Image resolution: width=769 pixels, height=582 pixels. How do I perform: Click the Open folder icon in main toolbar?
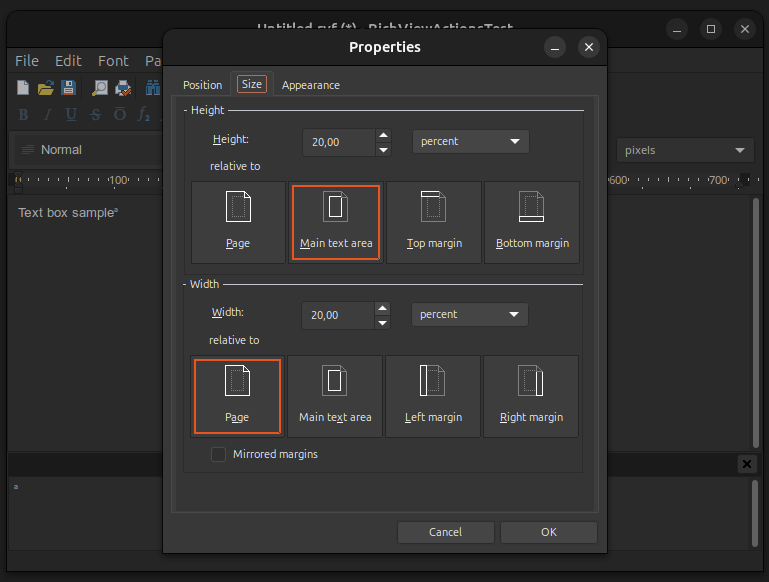pos(46,88)
